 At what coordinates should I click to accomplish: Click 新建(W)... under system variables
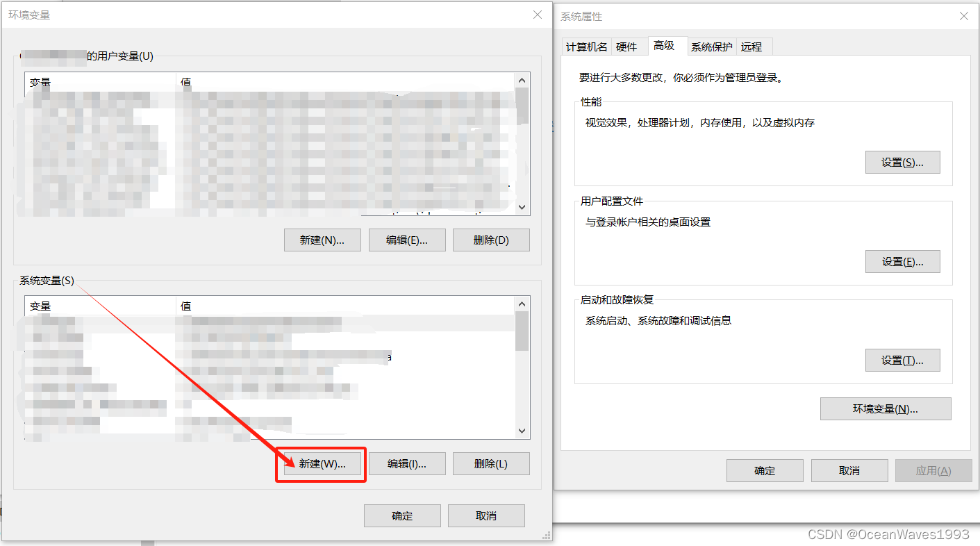322,464
